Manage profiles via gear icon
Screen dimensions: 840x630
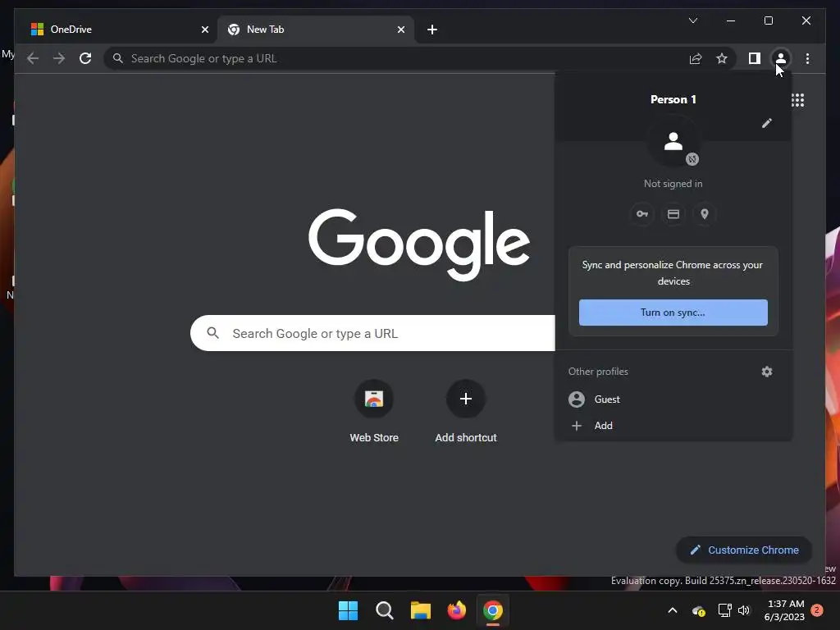(x=767, y=372)
